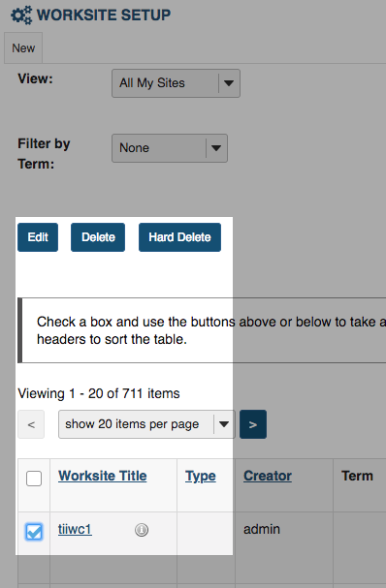Click the Edit button
The image size is (386, 588).
(x=38, y=237)
